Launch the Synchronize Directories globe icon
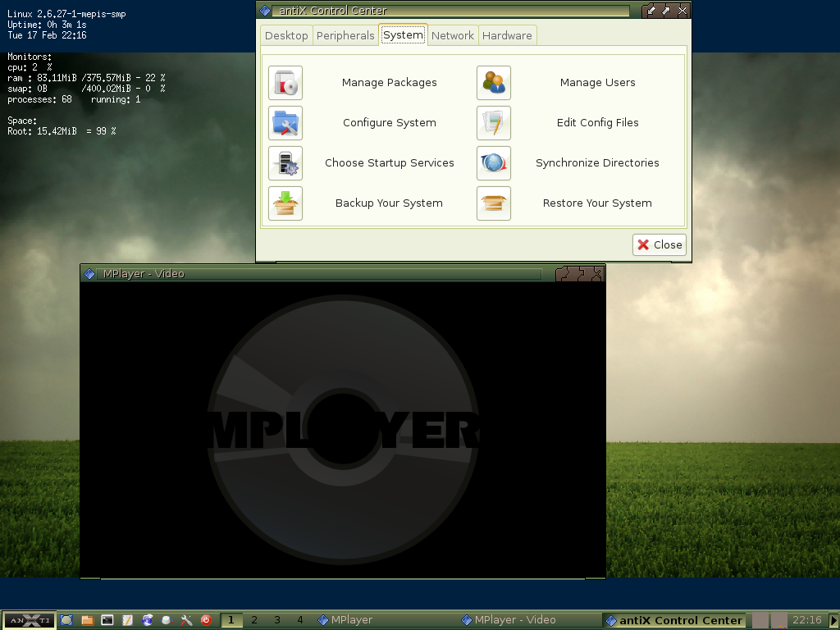The width and height of the screenshot is (840, 630). point(494,163)
